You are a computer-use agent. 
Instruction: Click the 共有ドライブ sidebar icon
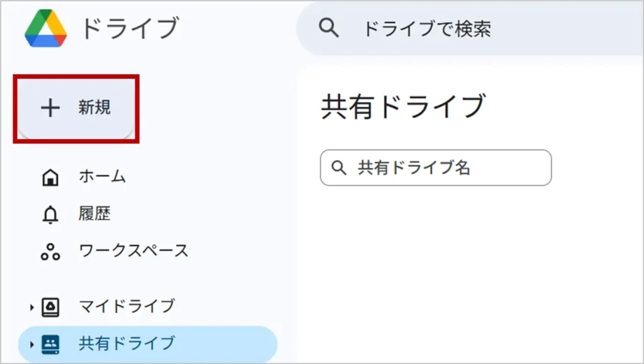50,344
